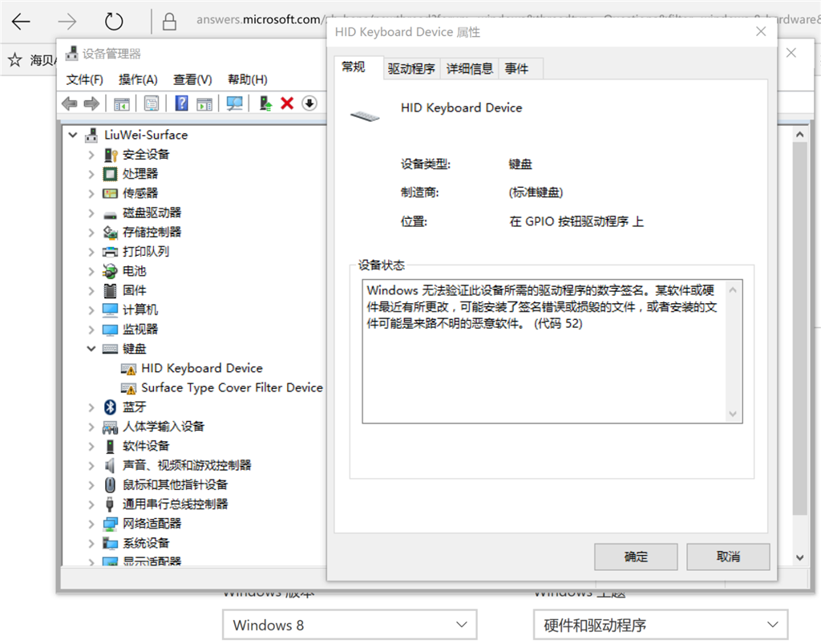Open the Windows 8 version dropdown
The width and height of the screenshot is (821, 644).
350,625
